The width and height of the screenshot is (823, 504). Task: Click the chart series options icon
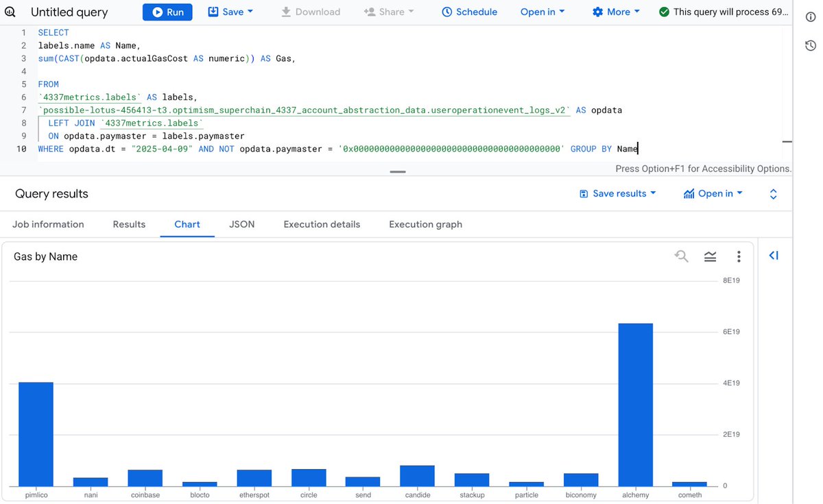(x=711, y=256)
